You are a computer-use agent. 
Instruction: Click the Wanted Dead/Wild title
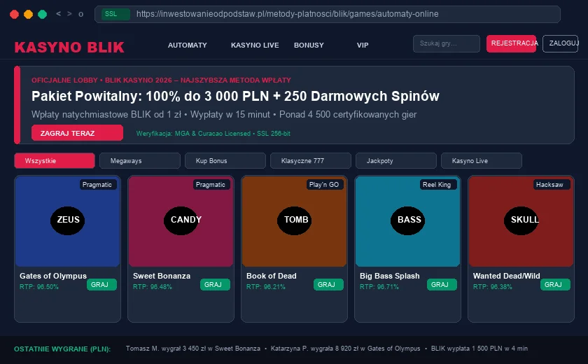[507, 276]
